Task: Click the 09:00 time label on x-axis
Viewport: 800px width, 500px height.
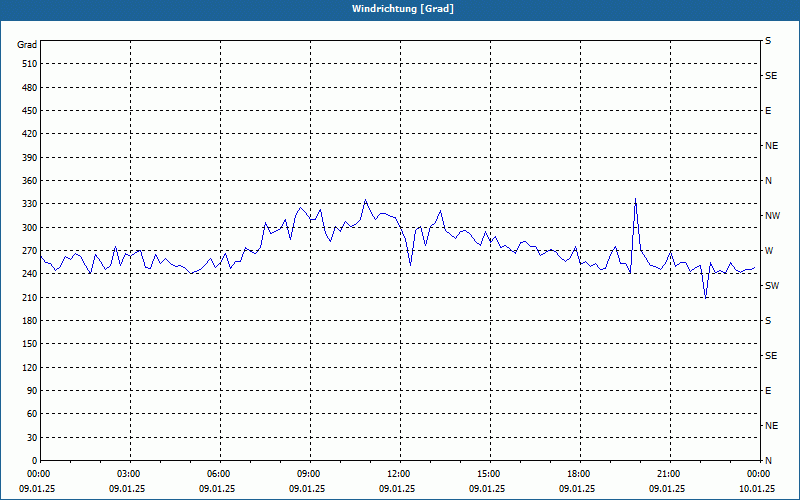Action: pos(311,474)
